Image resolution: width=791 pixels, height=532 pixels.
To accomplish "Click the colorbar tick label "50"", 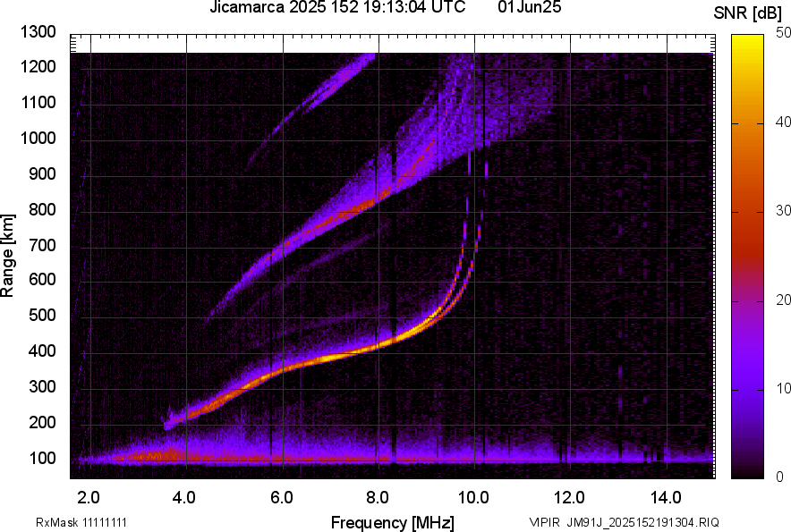I will pos(784,33).
